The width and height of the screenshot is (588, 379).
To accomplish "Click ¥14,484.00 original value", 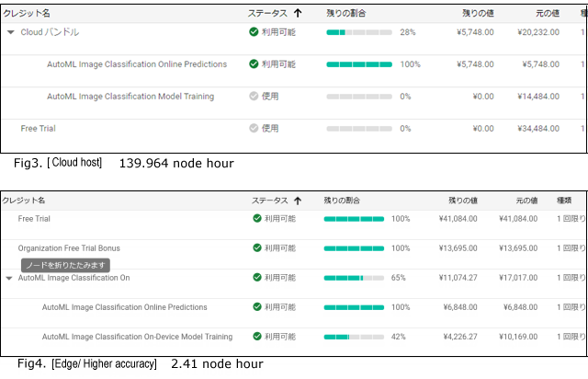I will pos(538,97).
